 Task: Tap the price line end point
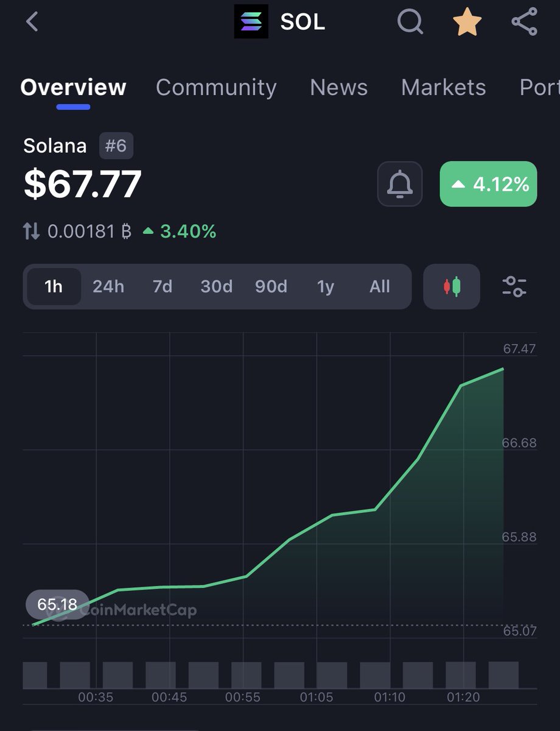[503, 369]
